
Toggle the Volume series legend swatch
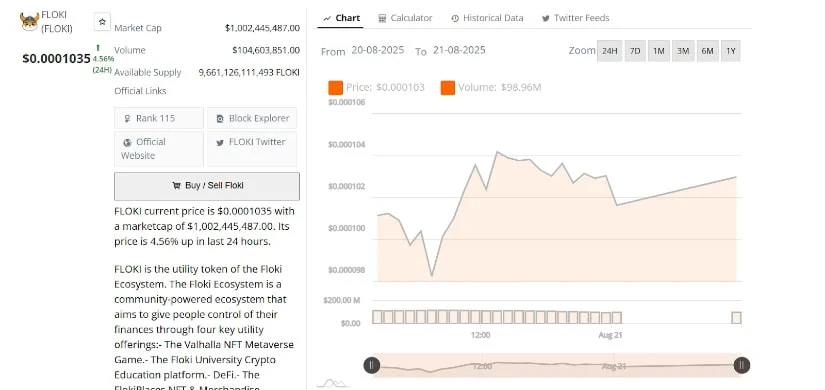[x=448, y=88]
